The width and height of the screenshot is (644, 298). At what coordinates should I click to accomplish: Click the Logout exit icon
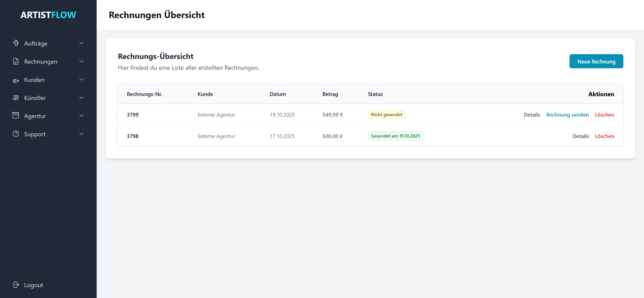16,285
